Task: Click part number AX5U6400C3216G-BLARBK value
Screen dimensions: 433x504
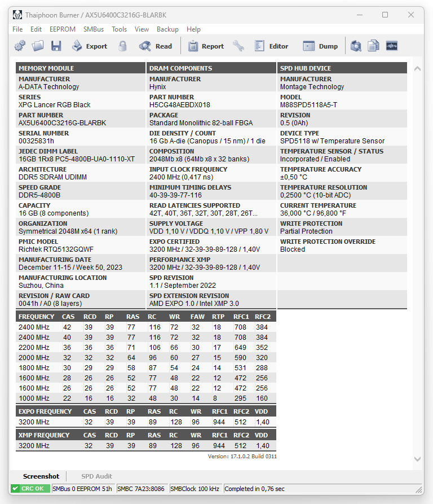Action: point(62,123)
